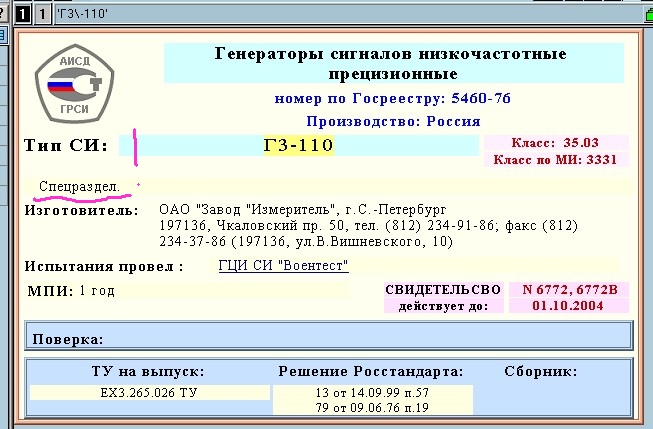
Task: Click decision entry 79 от 09.06.76
Action: pos(370,407)
